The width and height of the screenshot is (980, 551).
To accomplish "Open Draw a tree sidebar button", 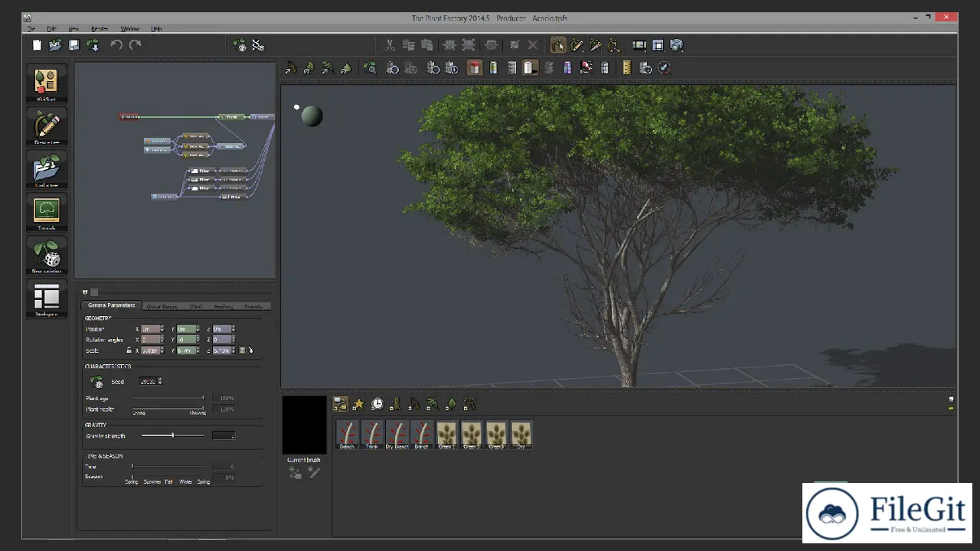I will [47, 126].
